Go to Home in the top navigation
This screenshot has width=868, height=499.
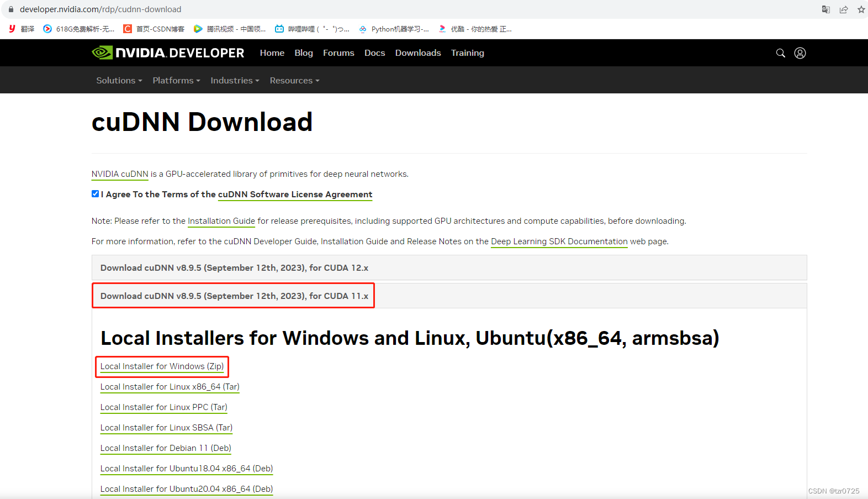click(272, 52)
